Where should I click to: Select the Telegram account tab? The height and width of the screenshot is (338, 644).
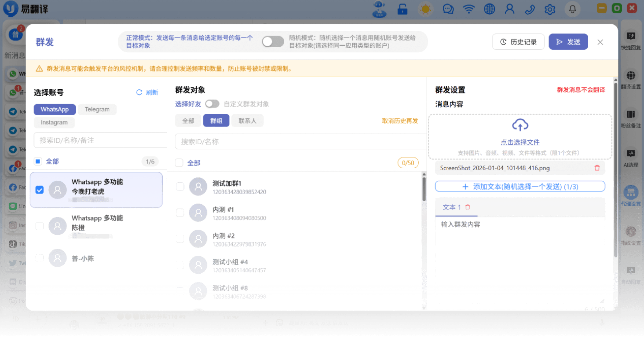click(x=97, y=109)
